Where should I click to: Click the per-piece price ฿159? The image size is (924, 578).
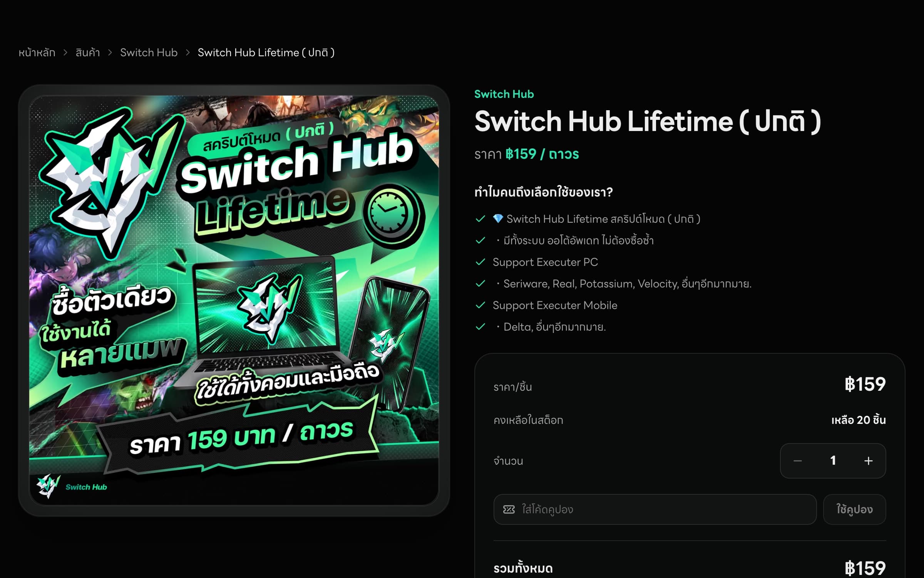(x=865, y=384)
